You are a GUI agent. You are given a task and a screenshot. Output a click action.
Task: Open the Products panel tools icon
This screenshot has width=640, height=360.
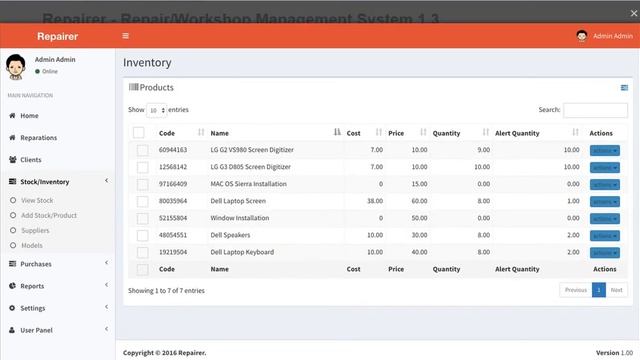tap(624, 88)
